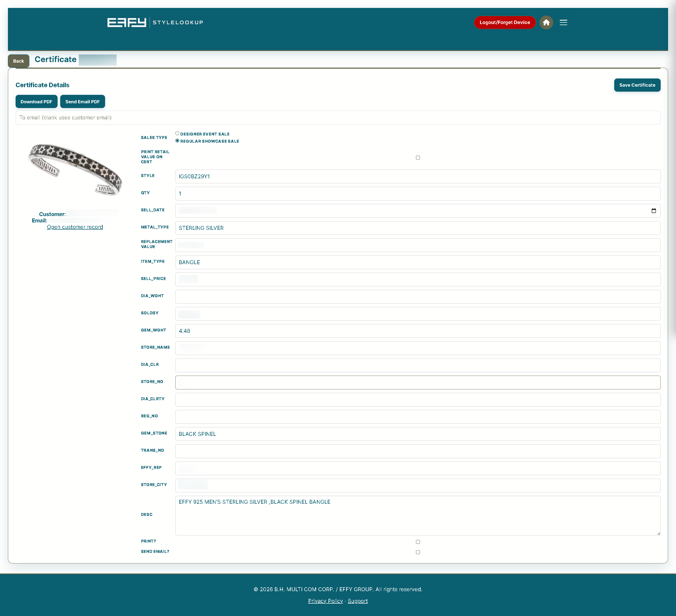This screenshot has height=616, width=676.
Task: Check the SEND EMAIL? checkbox
Action: (418, 552)
